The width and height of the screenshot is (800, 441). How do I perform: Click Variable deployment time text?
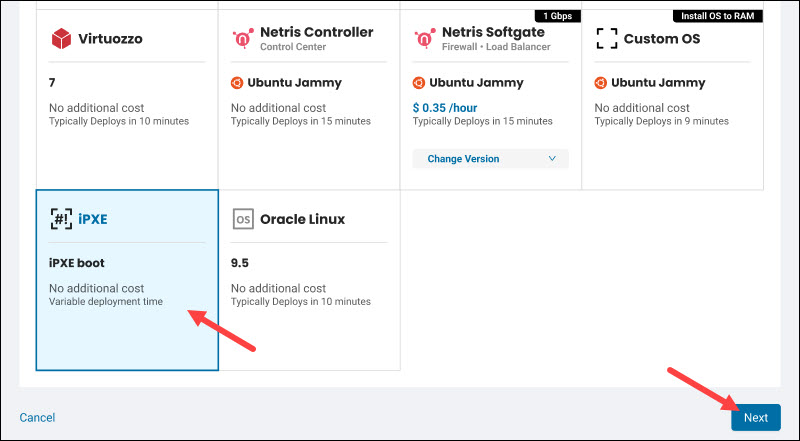coord(106,302)
